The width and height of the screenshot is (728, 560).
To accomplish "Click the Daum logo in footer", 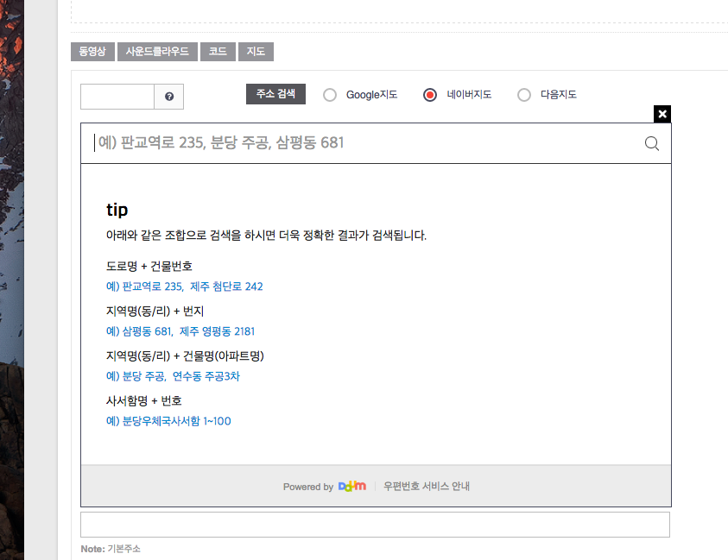I will coord(352,487).
